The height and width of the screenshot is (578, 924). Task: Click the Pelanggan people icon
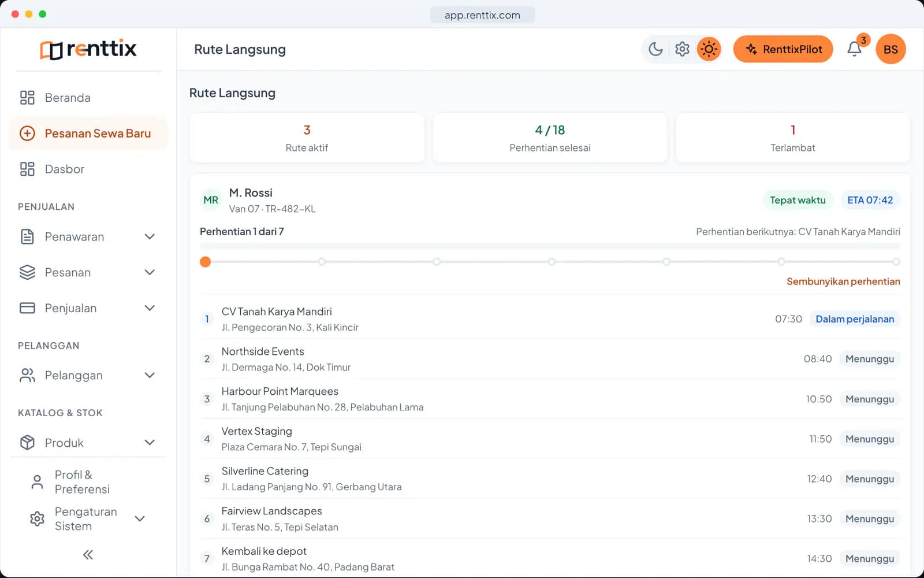[x=27, y=375]
